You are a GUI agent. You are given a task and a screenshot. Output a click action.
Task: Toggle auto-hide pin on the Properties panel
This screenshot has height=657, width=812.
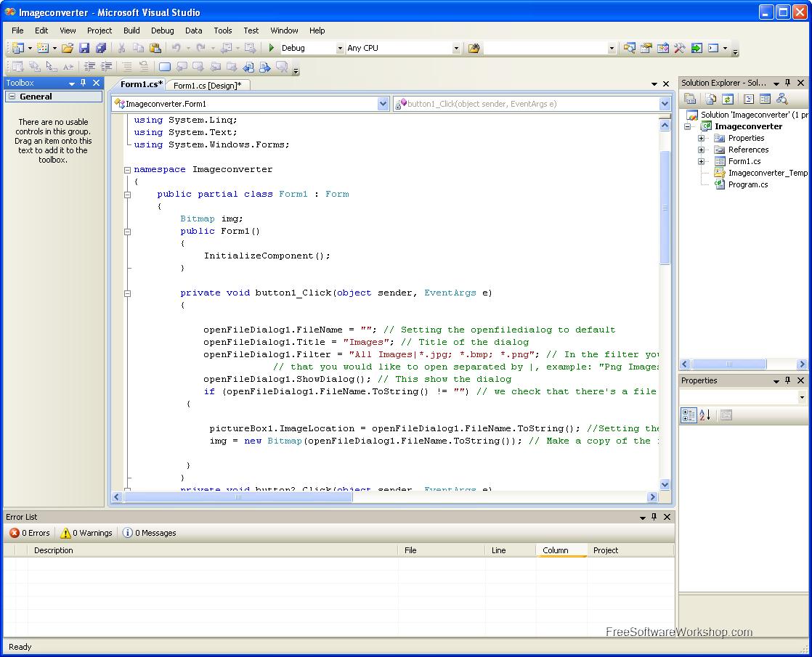(x=787, y=380)
